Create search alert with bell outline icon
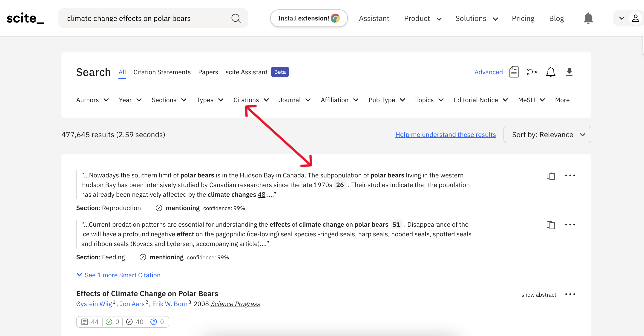 (550, 72)
